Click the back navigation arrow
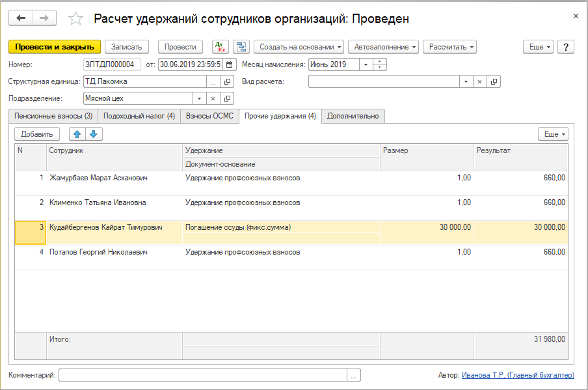588x390 pixels. tap(21, 18)
